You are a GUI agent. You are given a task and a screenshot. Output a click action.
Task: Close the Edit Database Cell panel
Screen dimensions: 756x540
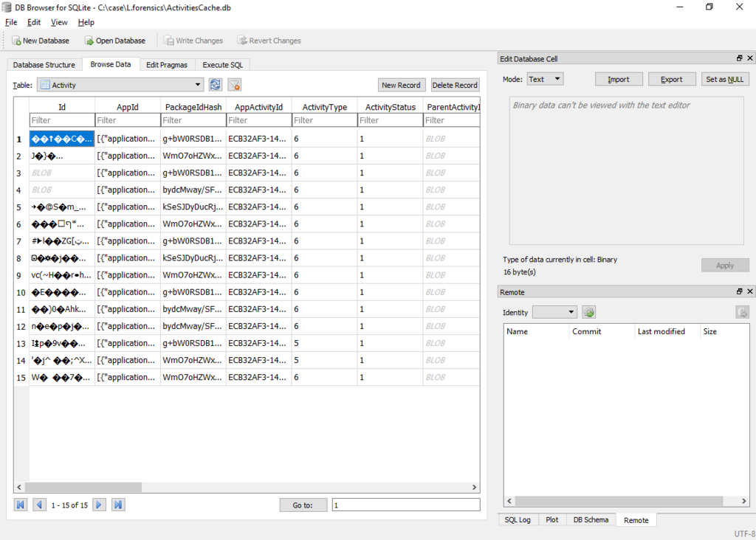[750, 58]
